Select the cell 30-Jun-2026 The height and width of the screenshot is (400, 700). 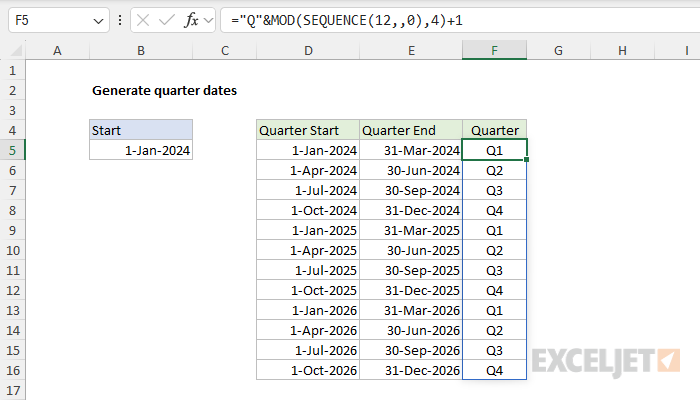411,330
